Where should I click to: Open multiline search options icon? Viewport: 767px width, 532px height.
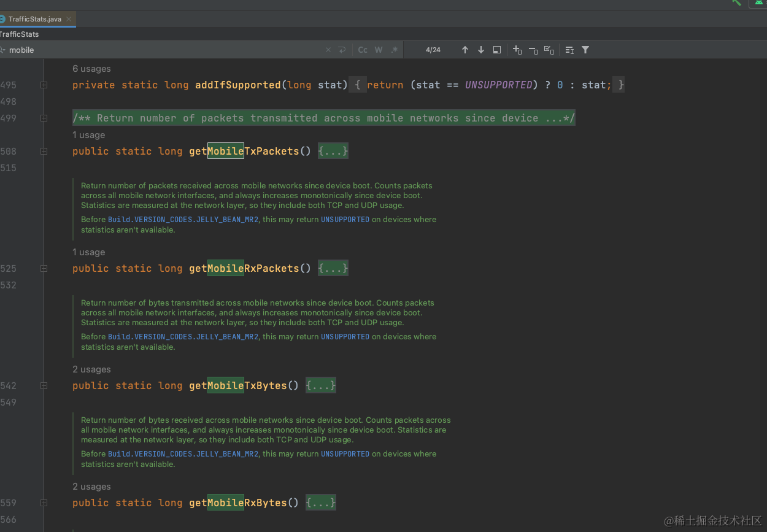(x=569, y=50)
